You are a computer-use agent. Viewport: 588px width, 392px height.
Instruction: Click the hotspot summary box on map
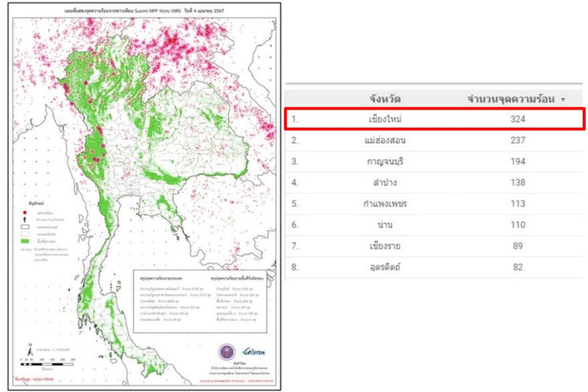coord(201,300)
